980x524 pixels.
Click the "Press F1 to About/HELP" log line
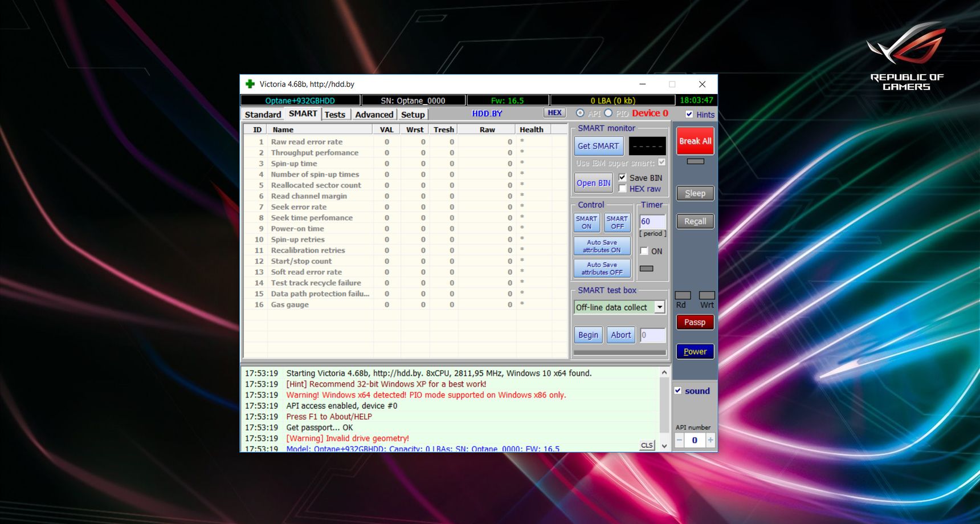click(x=329, y=417)
